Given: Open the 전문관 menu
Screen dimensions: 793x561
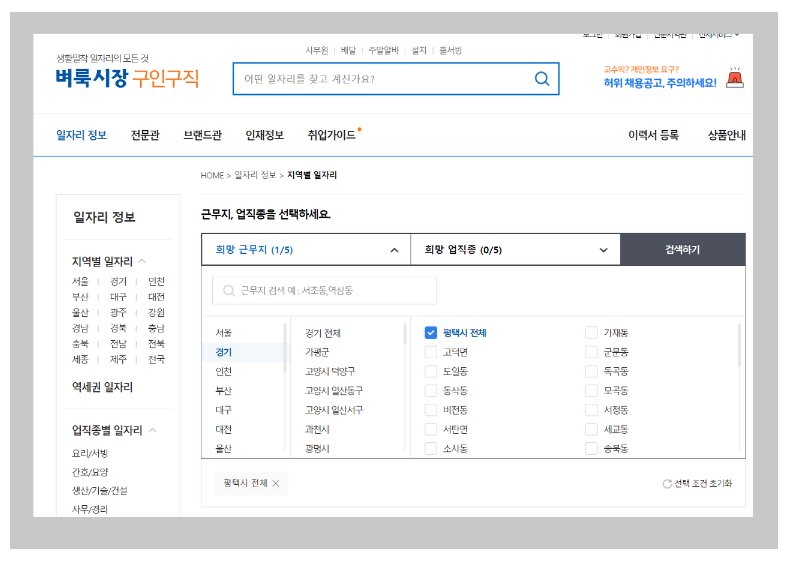Looking at the screenshot, I should point(145,135).
